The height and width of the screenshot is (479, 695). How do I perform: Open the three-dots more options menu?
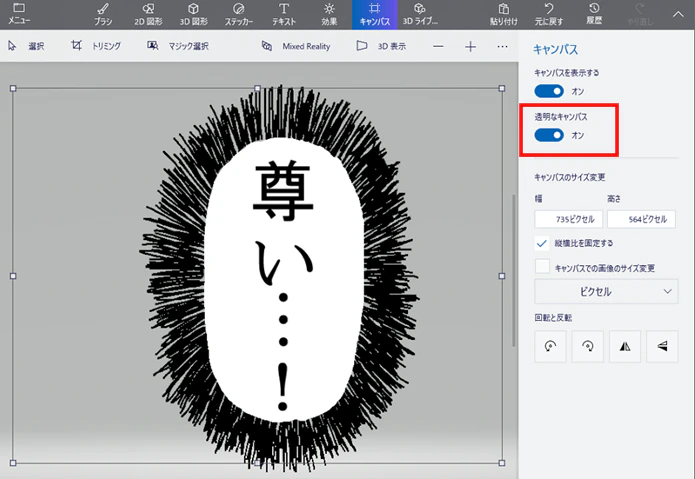[502, 46]
